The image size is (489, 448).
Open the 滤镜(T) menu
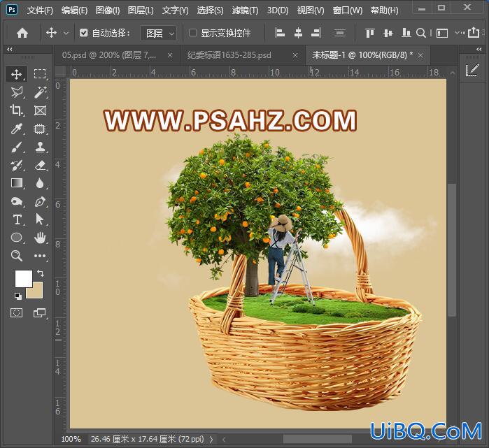[245, 10]
